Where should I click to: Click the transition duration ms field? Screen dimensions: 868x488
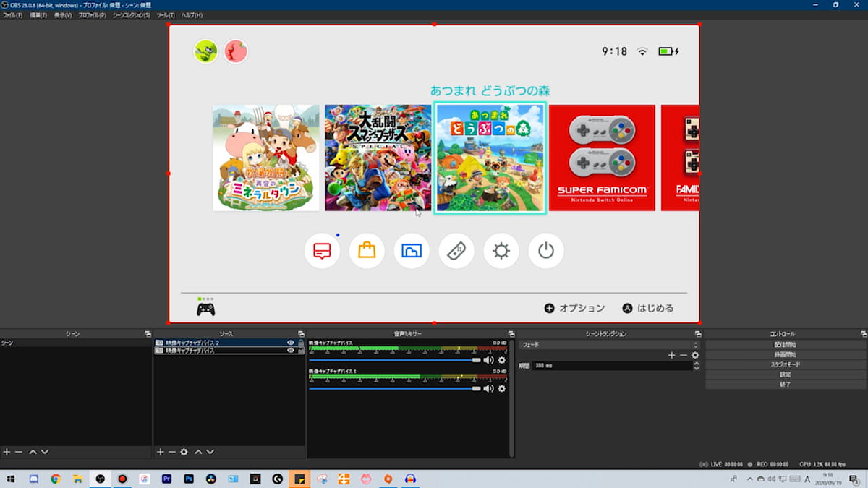click(613, 366)
